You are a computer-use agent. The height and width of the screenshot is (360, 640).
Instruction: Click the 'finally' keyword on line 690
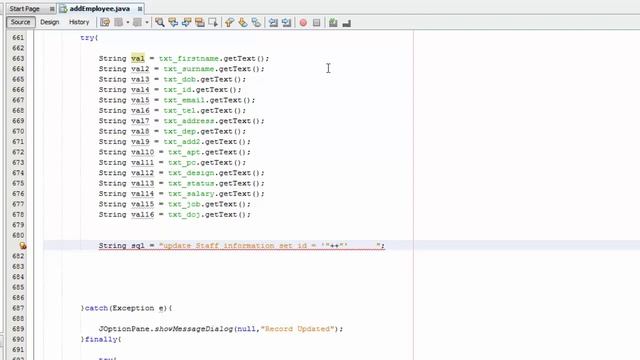point(101,339)
